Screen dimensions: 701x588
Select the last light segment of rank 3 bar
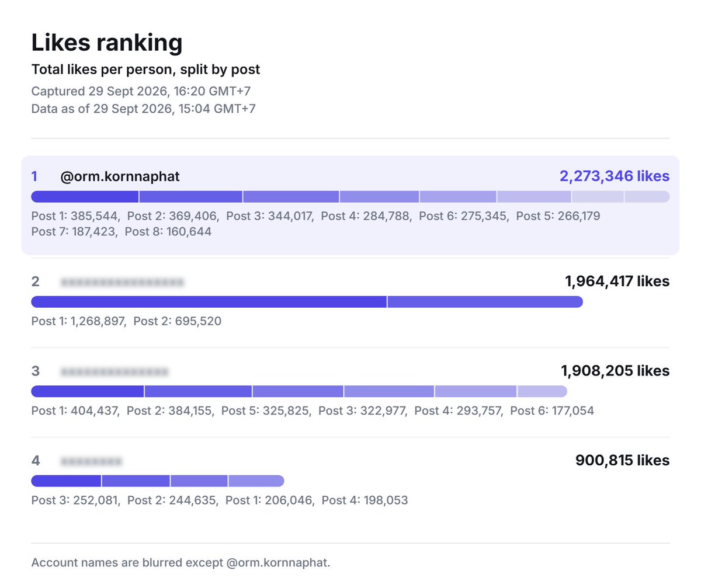(542, 391)
